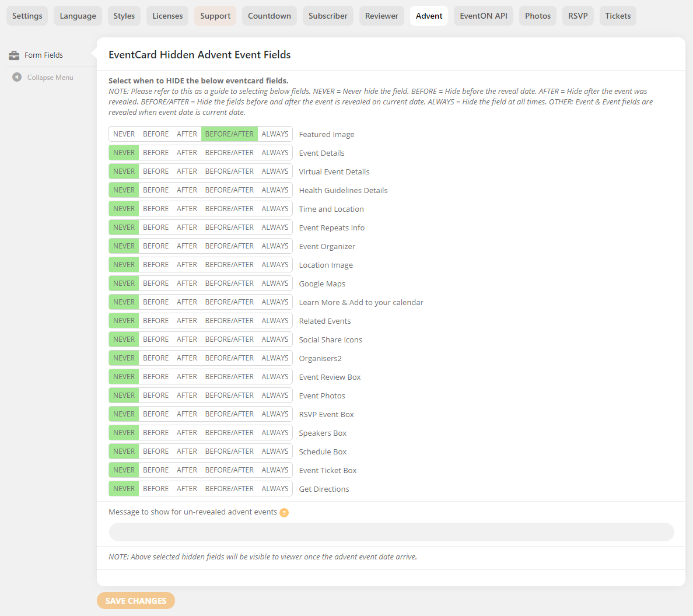Viewport: 693px width, 616px height.
Task: Set Event Repeats Info to BEFORE
Action: pos(156,227)
